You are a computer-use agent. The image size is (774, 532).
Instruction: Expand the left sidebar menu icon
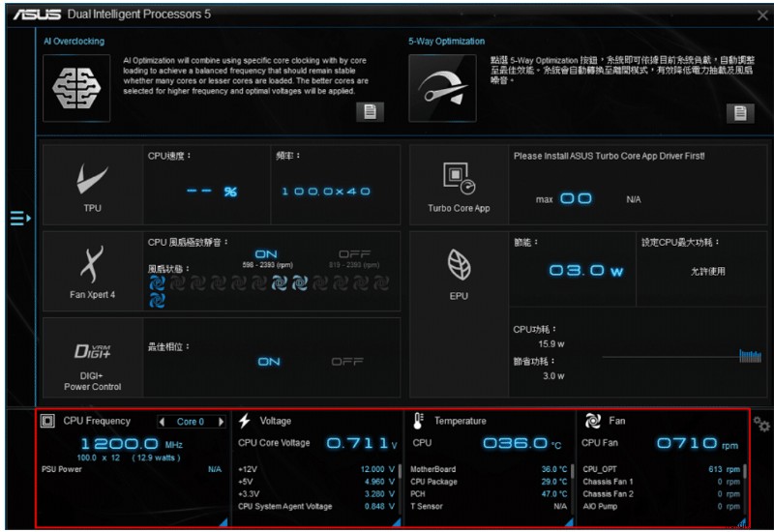click(20, 218)
